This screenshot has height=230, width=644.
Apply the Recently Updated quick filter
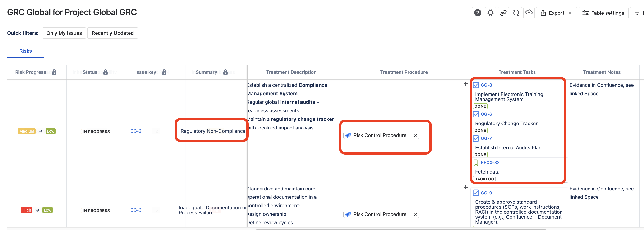[x=112, y=33]
